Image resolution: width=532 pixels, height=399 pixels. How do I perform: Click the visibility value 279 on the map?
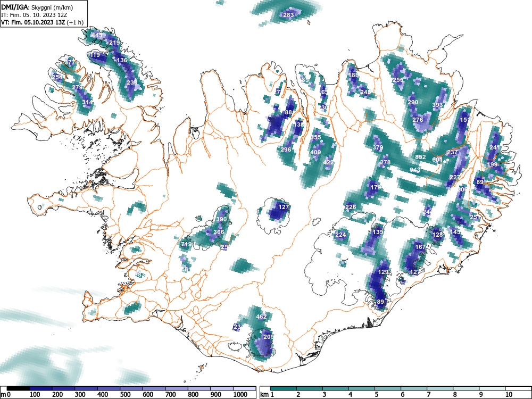coord(77,88)
